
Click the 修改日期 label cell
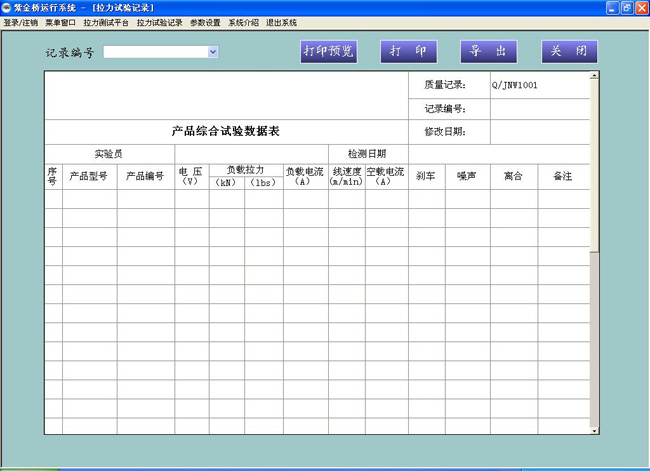[449, 132]
